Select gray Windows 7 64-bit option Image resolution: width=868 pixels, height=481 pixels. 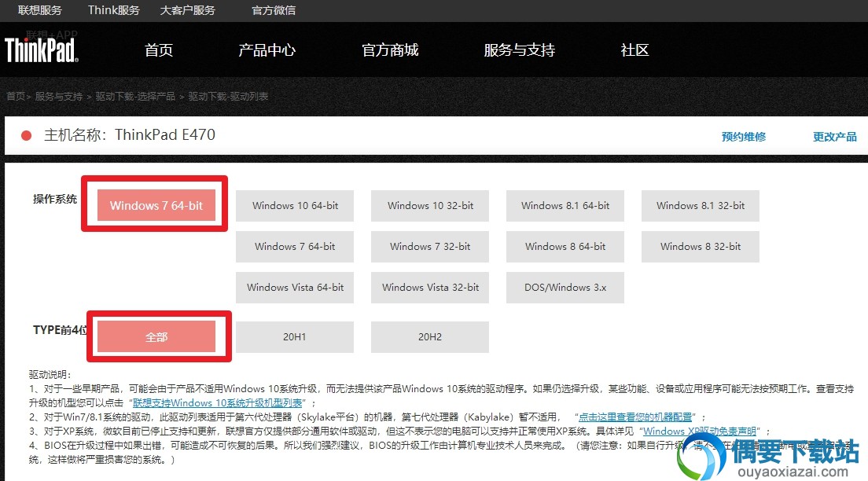click(x=295, y=246)
